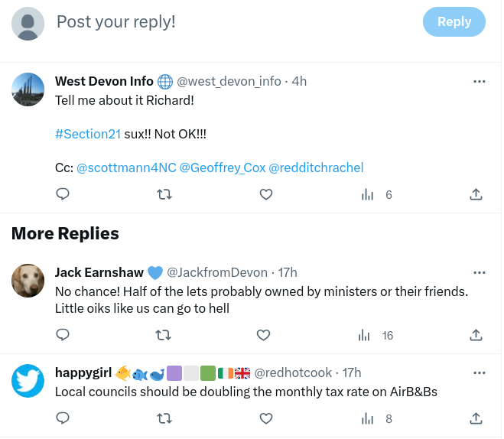Viewport: 504px width, 439px height.
Task: Repost Jack Earnshaw's comment
Action: 164,335
